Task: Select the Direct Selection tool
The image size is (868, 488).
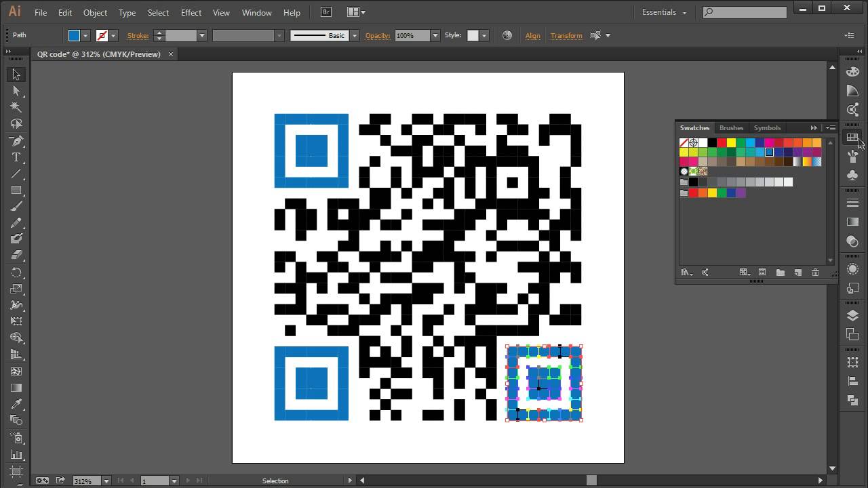Action: click(x=16, y=91)
